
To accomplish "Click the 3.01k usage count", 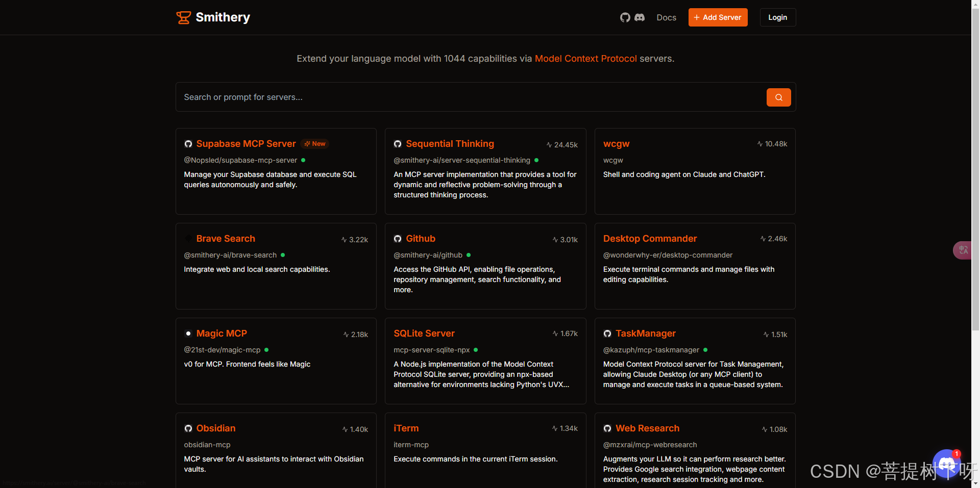I will tap(569, 240).
